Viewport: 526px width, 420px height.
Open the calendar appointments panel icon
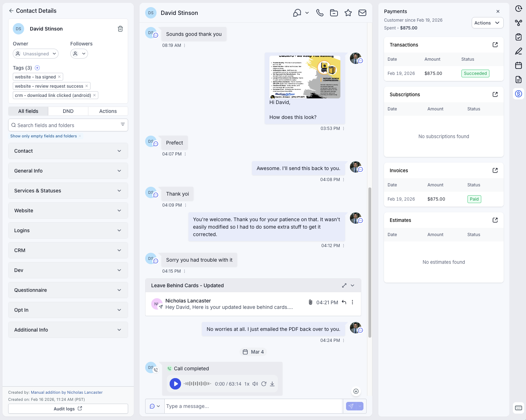pyautogui.click(x=519, y=65)
